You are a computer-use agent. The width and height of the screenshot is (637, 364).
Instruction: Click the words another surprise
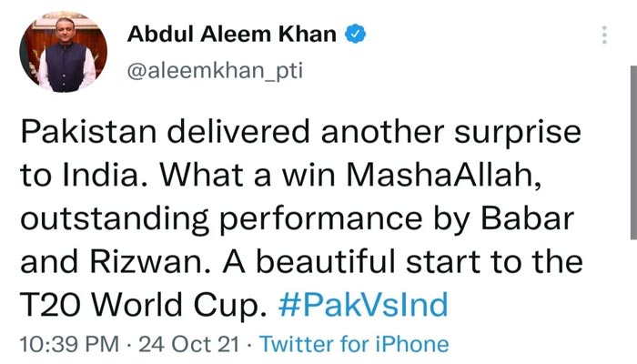(451, 132)
